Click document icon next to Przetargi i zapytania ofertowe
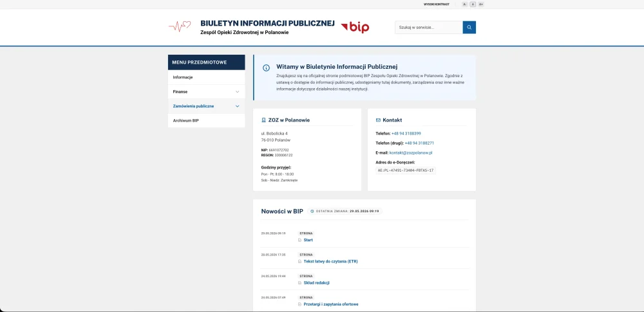 tap(300, 304)
